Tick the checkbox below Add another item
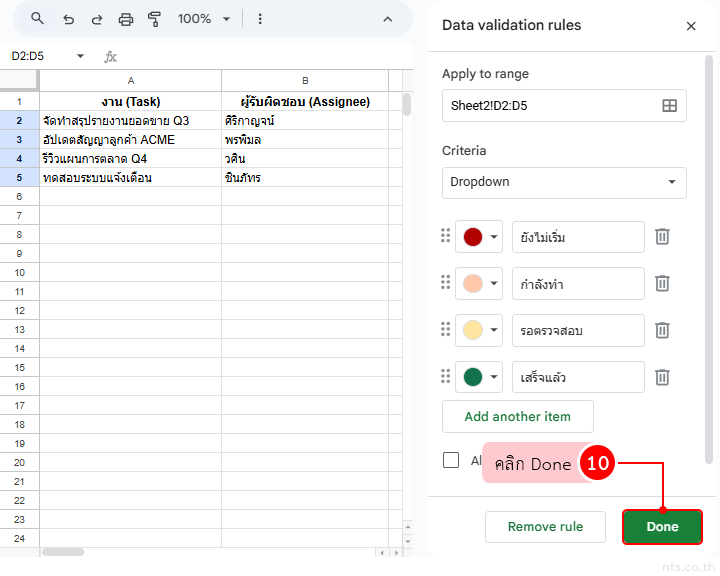 pyautogui.click(x=451, y=460)
